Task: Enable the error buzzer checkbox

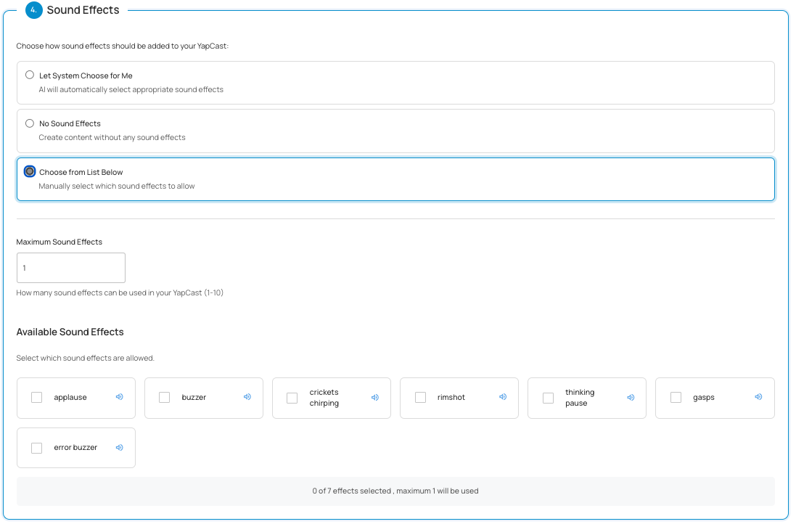Action: [37, 448]
